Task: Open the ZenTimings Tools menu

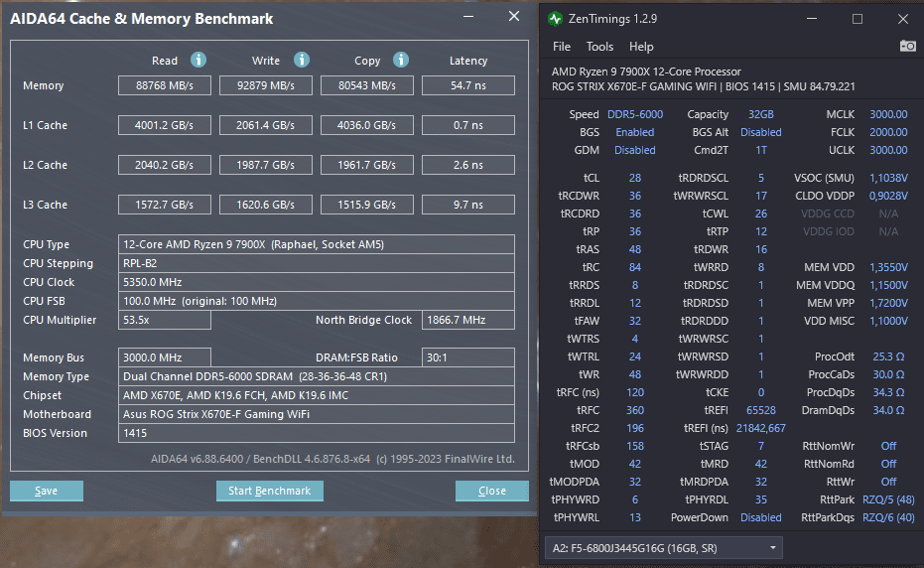Action: click(x=599, y=47)
